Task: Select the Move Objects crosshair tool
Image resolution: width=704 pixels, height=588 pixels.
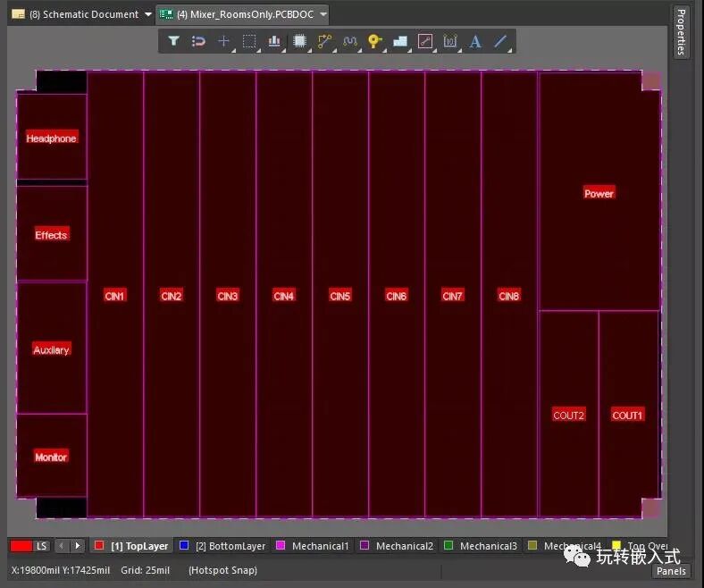Action: [223, 41]
